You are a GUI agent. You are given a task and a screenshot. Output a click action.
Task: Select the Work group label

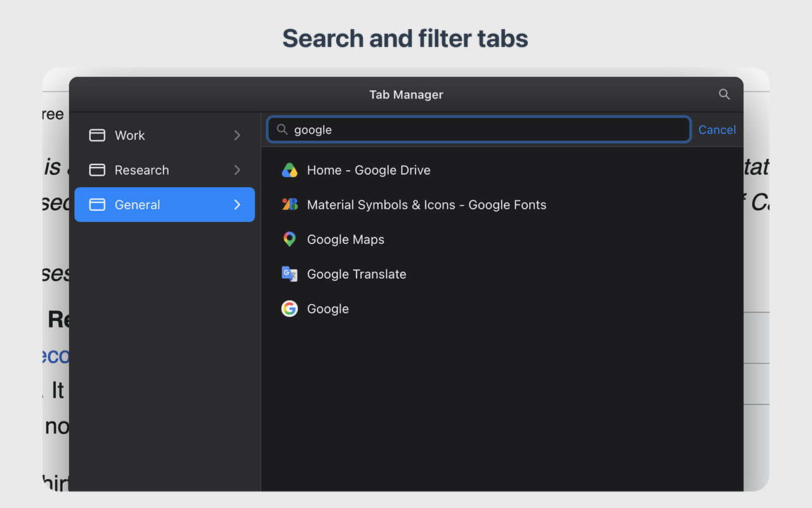(x=129, y=135)
